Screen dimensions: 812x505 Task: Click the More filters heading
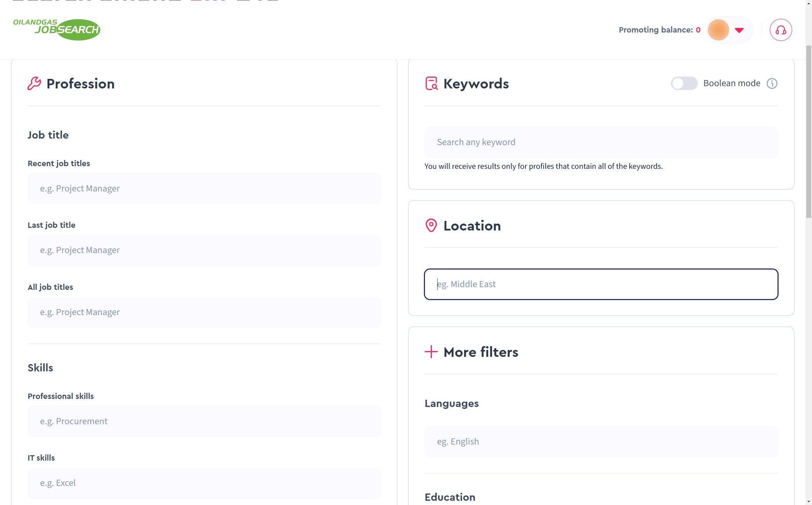click(481, 352)
